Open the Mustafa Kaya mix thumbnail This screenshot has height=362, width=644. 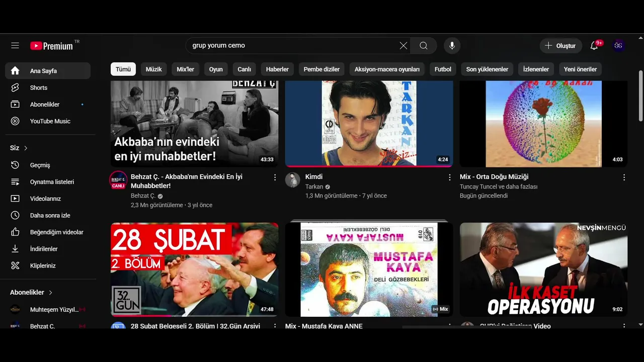click(369, 269)
